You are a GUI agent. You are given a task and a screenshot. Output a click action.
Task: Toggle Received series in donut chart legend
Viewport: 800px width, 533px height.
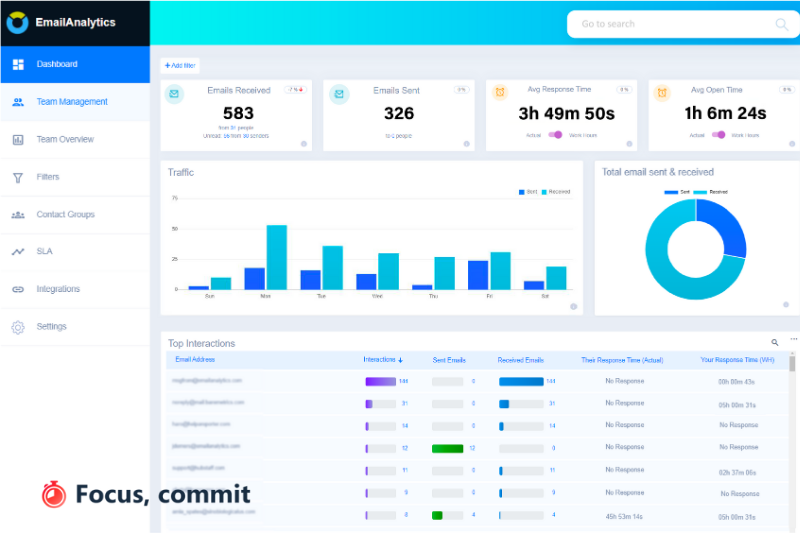[710, 192]
